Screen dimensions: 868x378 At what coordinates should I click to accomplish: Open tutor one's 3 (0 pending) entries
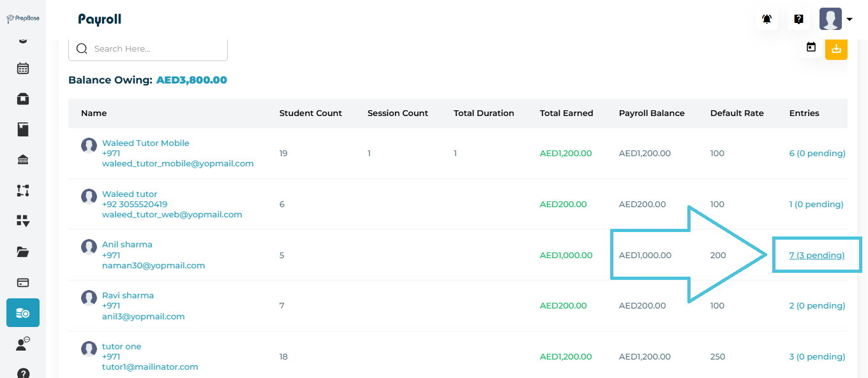tap(817, 357)
